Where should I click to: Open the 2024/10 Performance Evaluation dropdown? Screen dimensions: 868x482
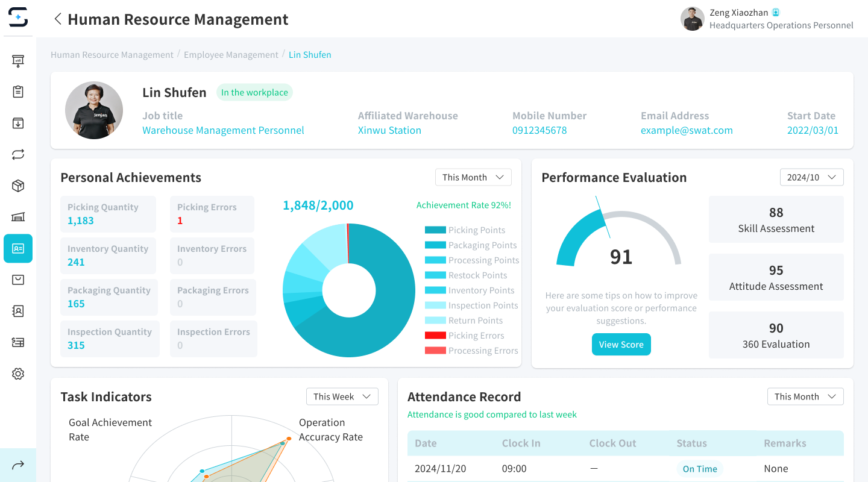(811, 177)
